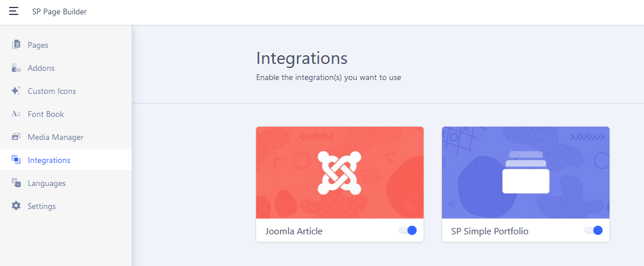
Task: Click the hamburger menu icon
Action: [x=14, y=12]
